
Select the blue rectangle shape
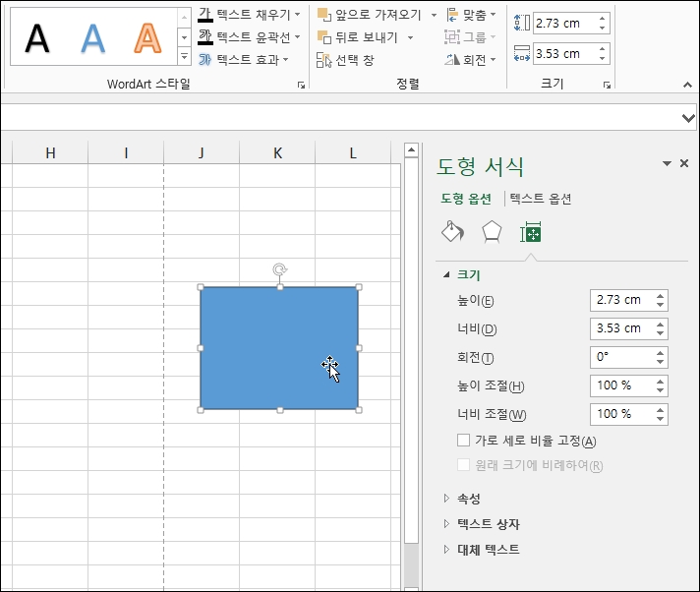(279, 348)
